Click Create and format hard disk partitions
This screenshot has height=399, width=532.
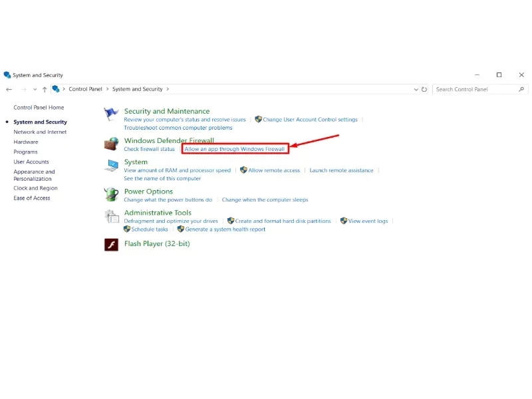283,221
